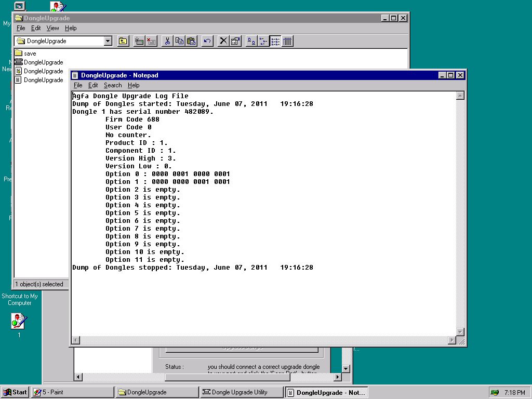Open Notepad's Help menu
532x399 pixels.
pos(134,85)
